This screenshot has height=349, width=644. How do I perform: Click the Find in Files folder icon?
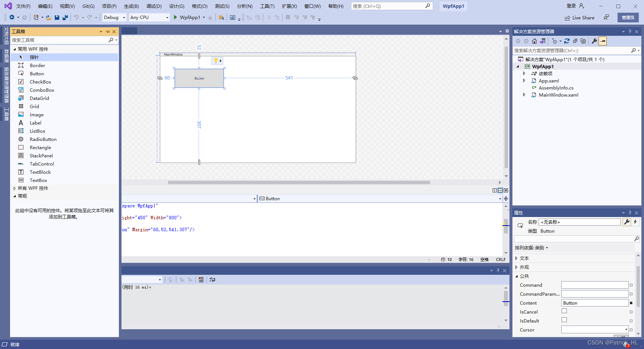221,18
